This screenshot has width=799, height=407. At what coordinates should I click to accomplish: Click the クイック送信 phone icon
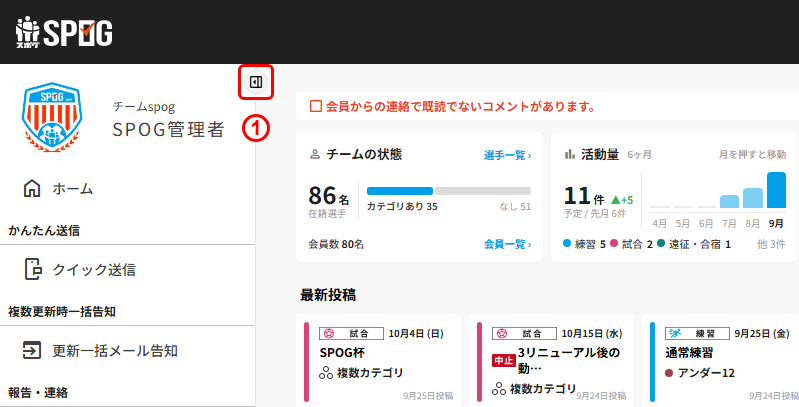(x=33, y=269)
